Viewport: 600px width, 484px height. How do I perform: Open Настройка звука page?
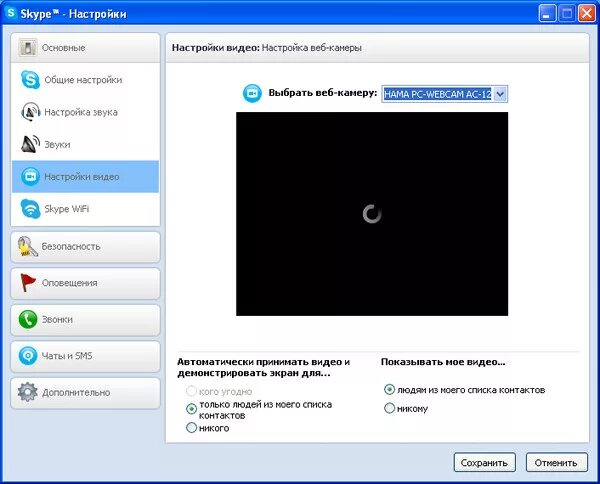pyautogui.click(x=85, y=112)
